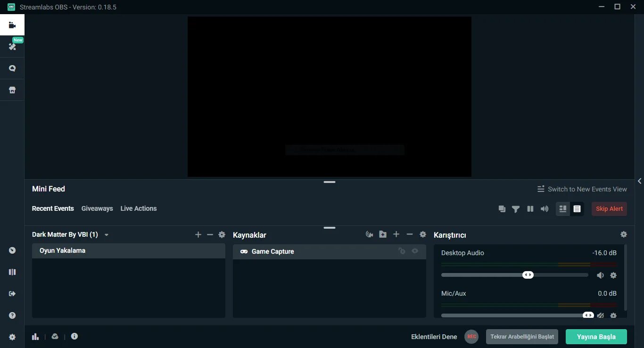Open the Recent Events tab

(x=53, y=208)
